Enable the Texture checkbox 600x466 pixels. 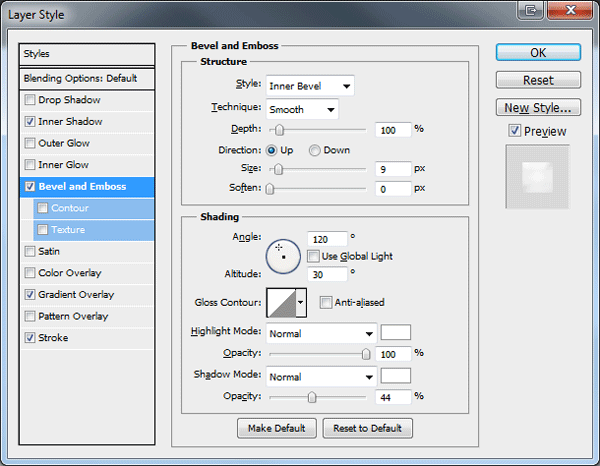pos(42,230)
